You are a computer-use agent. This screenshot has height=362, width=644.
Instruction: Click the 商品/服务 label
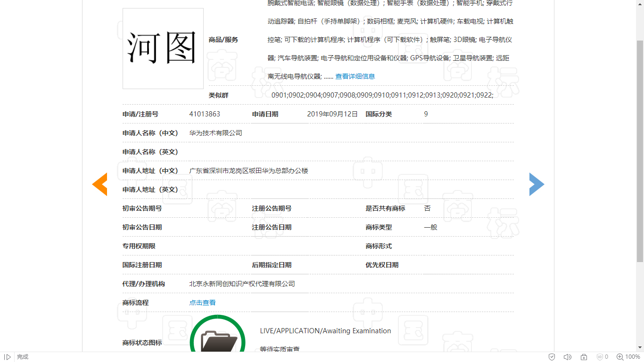[223, 40]
